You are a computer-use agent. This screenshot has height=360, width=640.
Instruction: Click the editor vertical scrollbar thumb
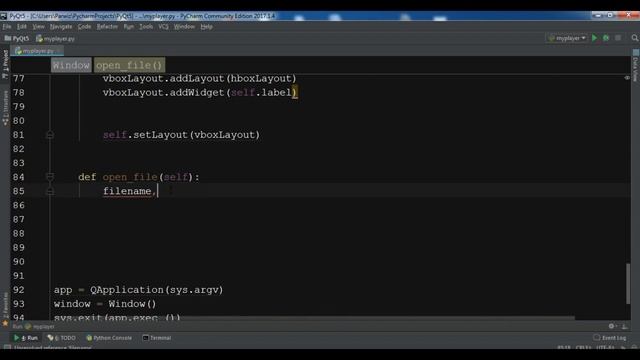point(628,284)
